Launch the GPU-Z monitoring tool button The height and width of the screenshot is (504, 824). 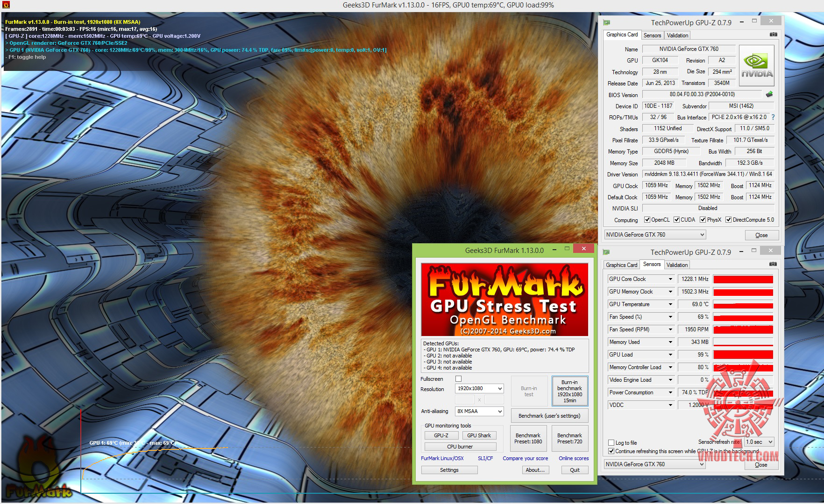click(x=441, y=435)
